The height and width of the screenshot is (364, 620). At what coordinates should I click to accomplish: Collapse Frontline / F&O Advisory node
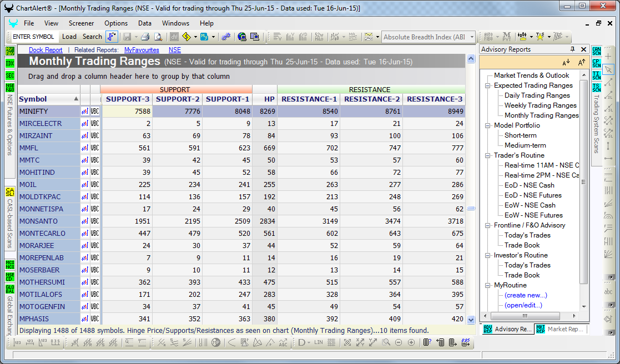[487, 225]
